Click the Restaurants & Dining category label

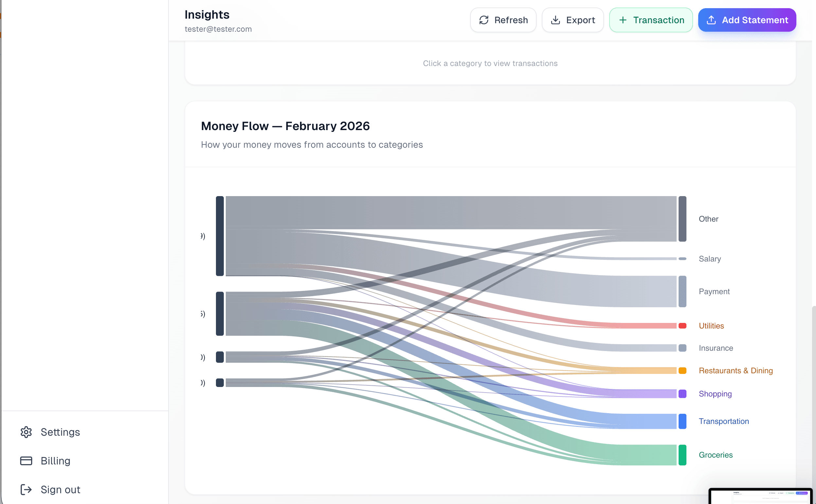(x=735, y=371)
